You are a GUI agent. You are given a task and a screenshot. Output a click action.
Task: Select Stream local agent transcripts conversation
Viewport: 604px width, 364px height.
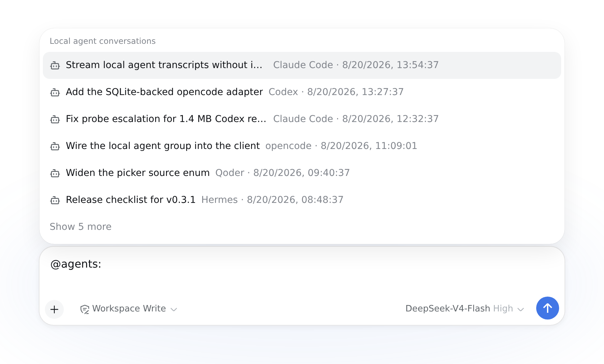(x=302, y=65)
